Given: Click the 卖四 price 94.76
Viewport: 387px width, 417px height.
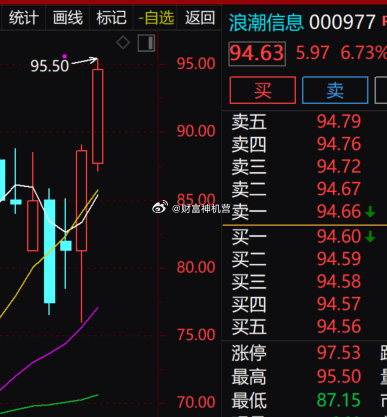Looking at the screenshot, I should 339,144.
